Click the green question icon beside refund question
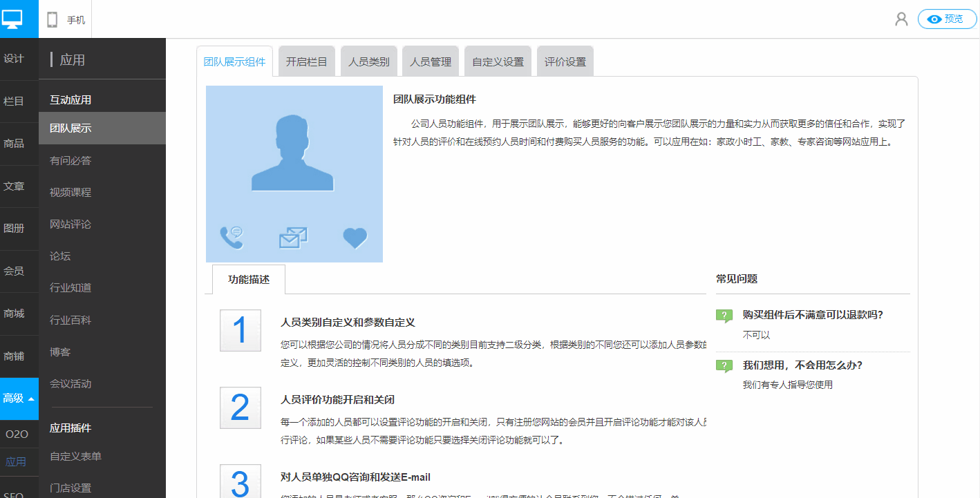The width and height of the screenshot is (980, 498). (724, 316)
